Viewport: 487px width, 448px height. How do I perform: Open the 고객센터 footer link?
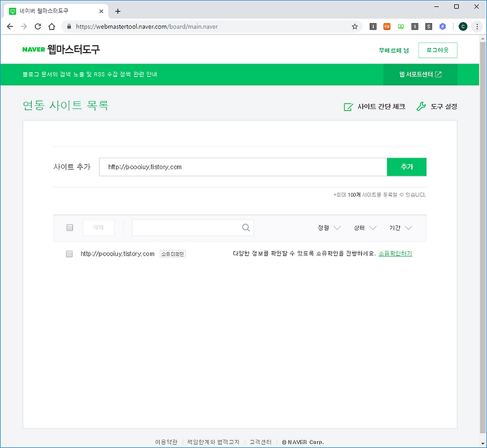click(x=260, y=442)
